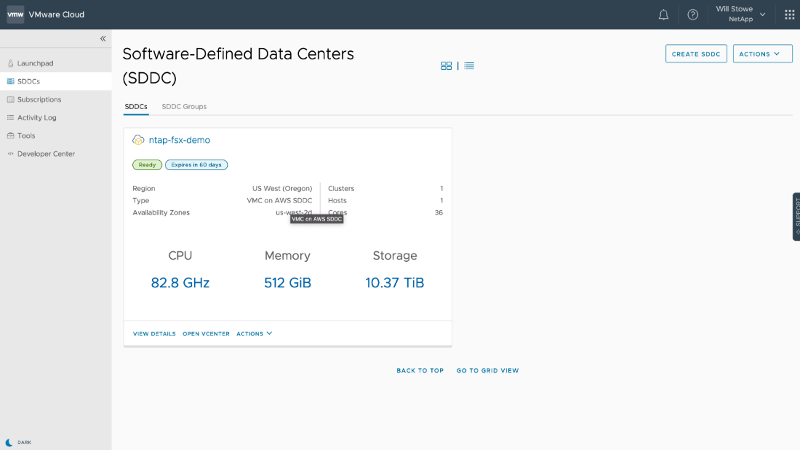Open Activity Log in the sidebar
The image size is (800, 450).
coord(37,117)
